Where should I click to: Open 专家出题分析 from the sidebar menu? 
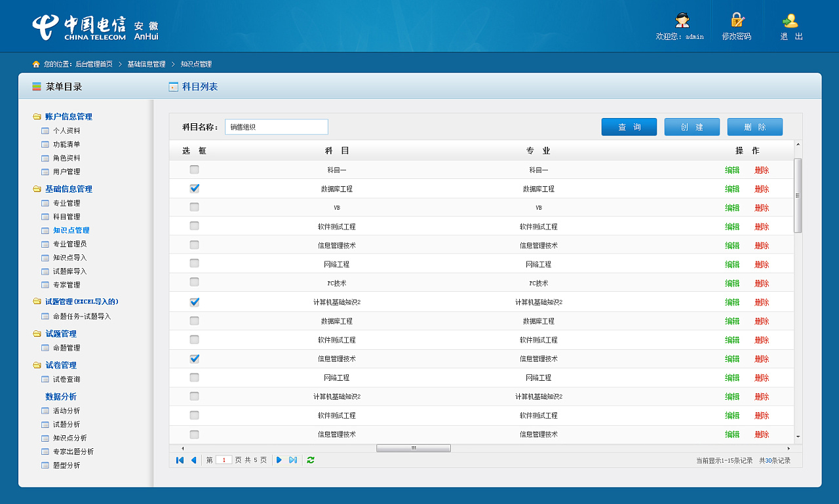coord(73,452)
